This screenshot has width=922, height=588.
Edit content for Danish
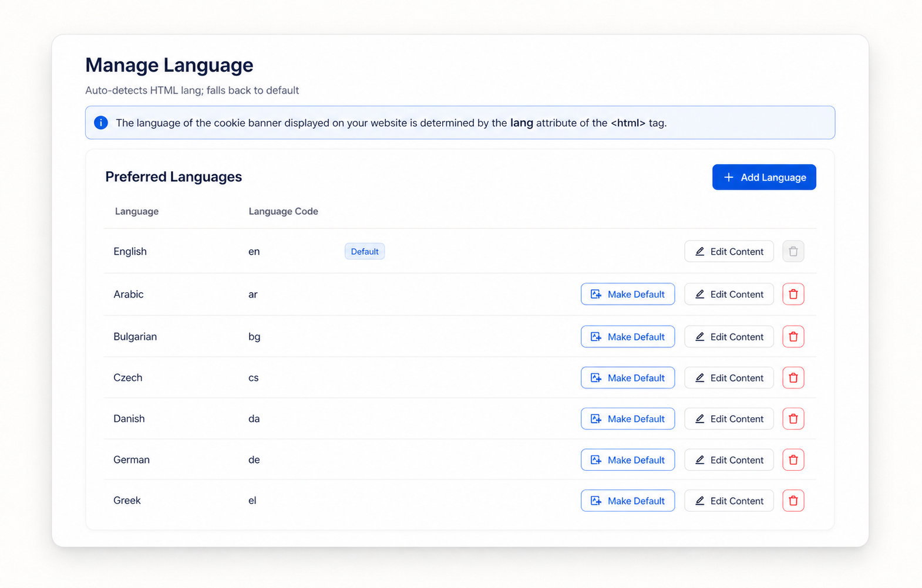729,419
